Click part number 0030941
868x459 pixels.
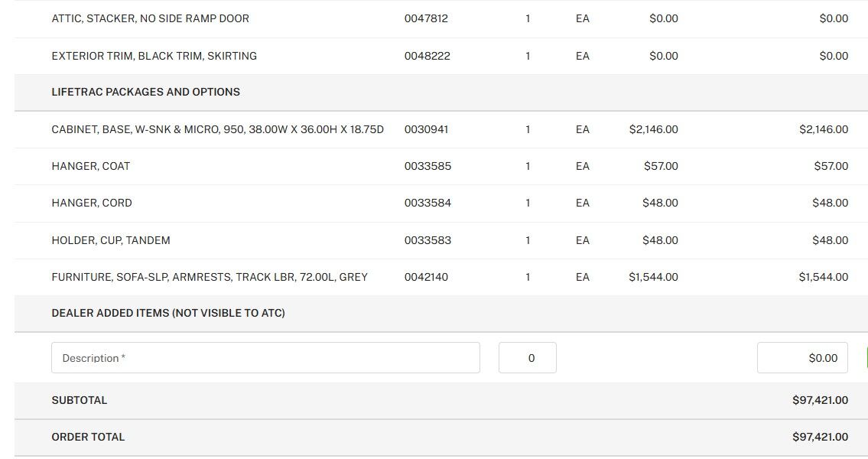(x=426, y=129)
